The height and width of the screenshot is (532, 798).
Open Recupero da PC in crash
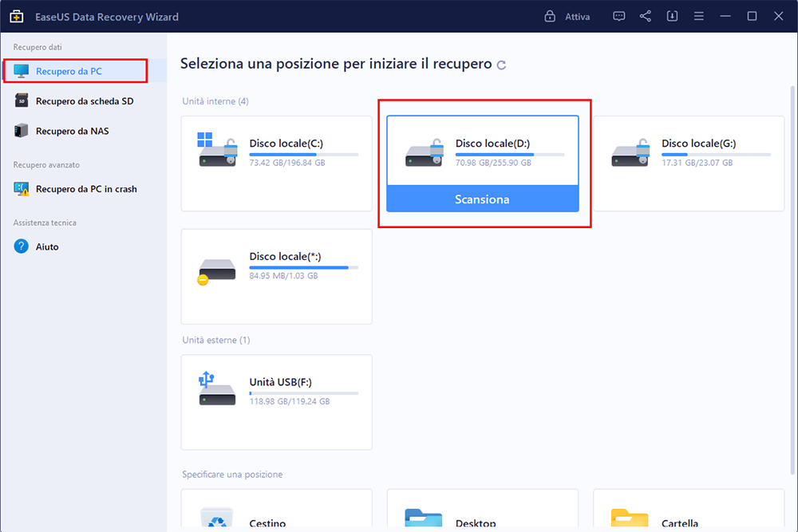tap(85, 189)
